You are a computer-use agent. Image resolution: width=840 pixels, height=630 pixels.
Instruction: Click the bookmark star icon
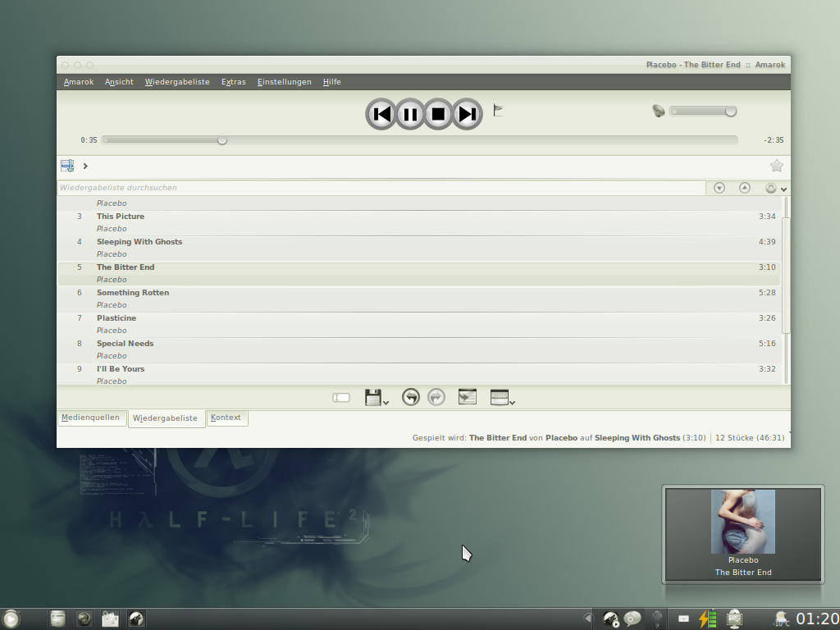coord(776,166)
